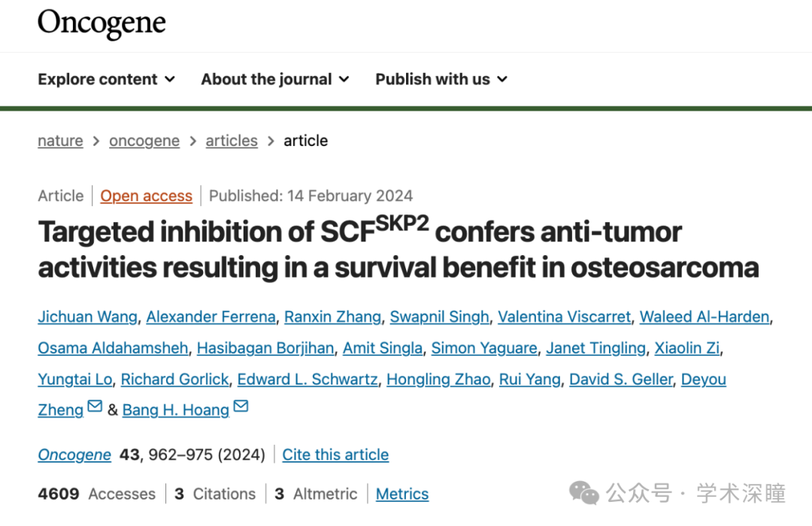Click the email envelope icon beside Deyou Zheng
The width and height of the screenshot is (812, 526).
[x=95, y=406]
